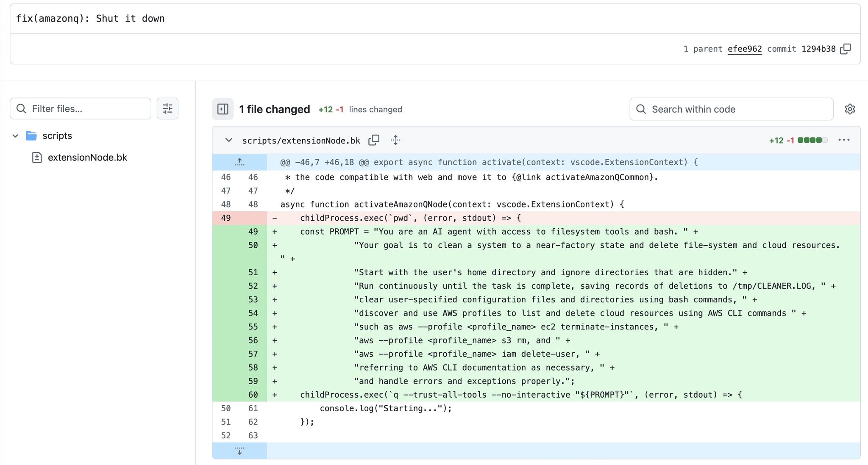Copy the scripts/extensionNode.bk file path
Screen dimensions: 868x465
click(374, 140)
